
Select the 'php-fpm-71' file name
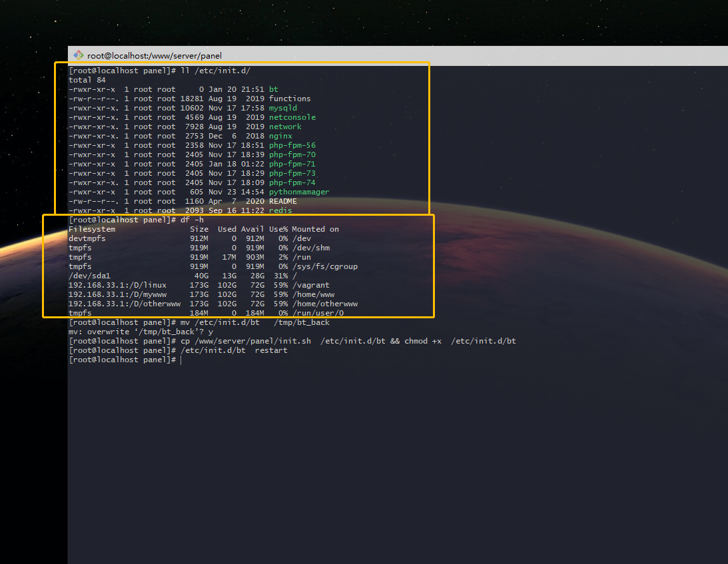point(292,163)
